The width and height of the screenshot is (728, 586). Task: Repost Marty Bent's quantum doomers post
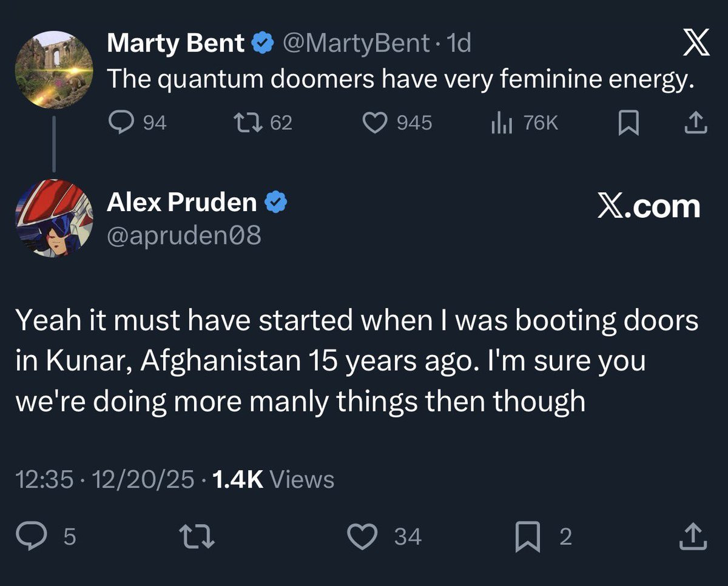click(248, 123)
